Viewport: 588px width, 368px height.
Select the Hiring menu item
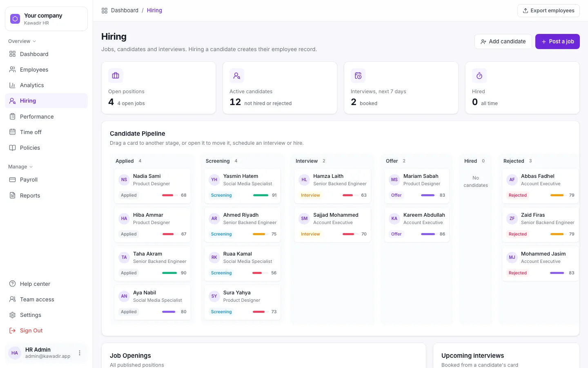(x=46, y=101)
